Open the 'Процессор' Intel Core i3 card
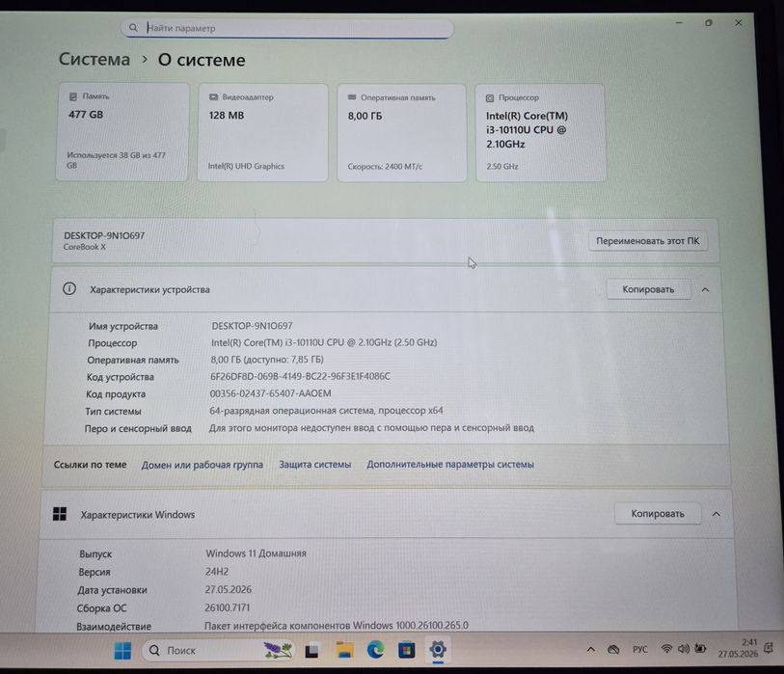The image size is (784, 674). point(541,133)
